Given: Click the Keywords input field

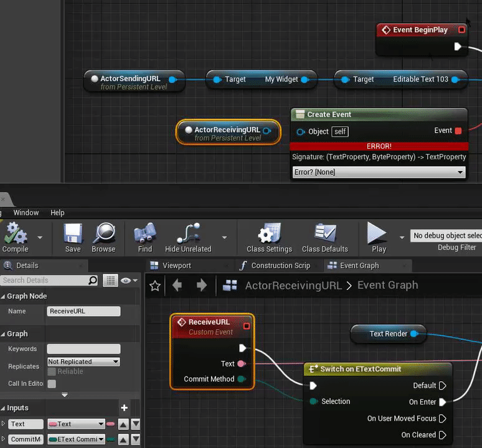Looking at the screenshot, I should pyautogui.click(x=83, y=349).
